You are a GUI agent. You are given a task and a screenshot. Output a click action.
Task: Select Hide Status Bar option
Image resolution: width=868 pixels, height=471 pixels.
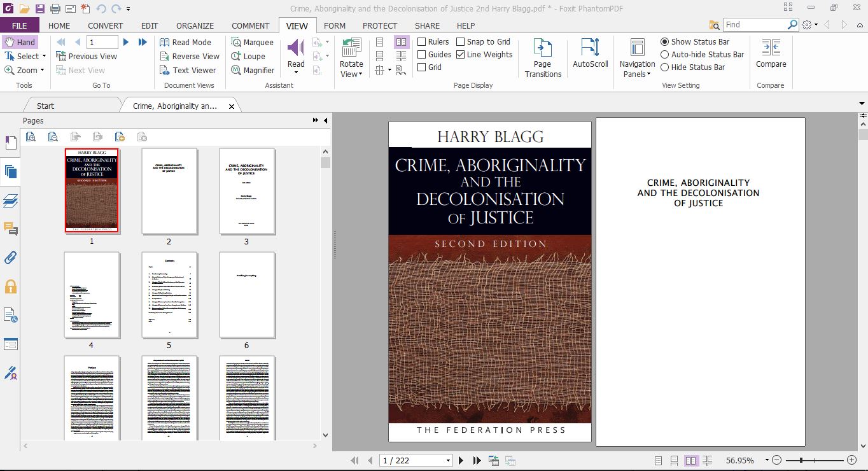(664, 67)
